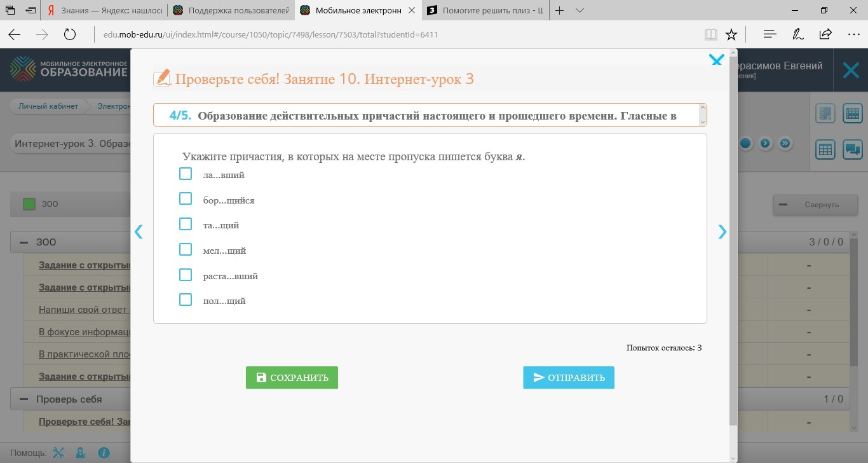Viewport: 868px width, 463px height.
Task: Open the 'В фокусе информац...' task link
Action: click(84, 332)
